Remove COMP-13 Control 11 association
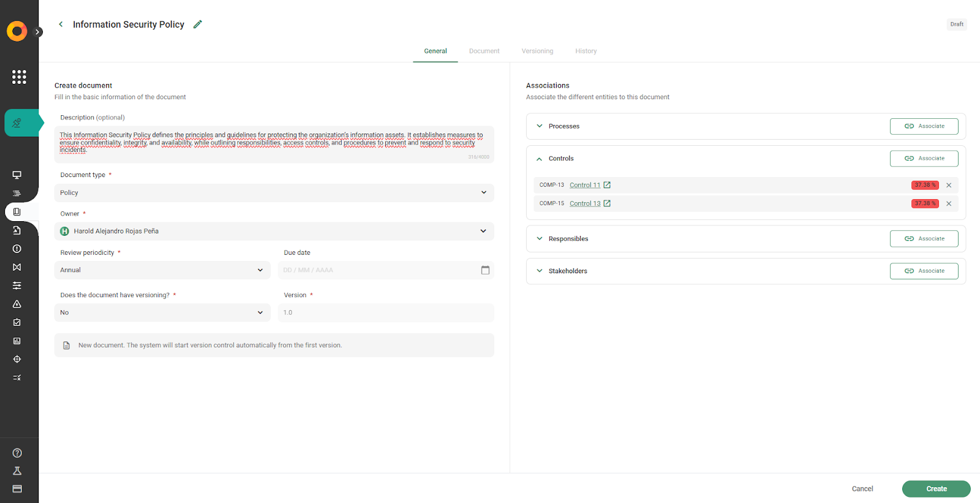This screenshot has height=503, width=980. pyautogui.click(x=949, y=185)
